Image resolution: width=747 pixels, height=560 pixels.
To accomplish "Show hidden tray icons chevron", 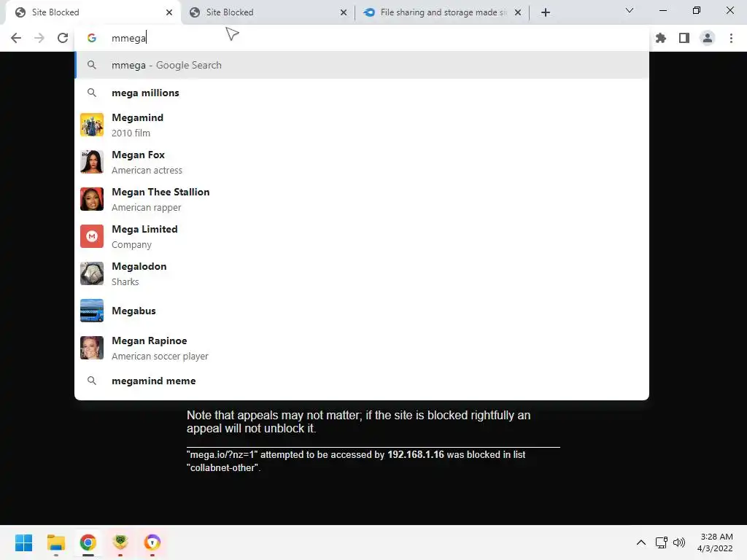I will tap(641, 542).
